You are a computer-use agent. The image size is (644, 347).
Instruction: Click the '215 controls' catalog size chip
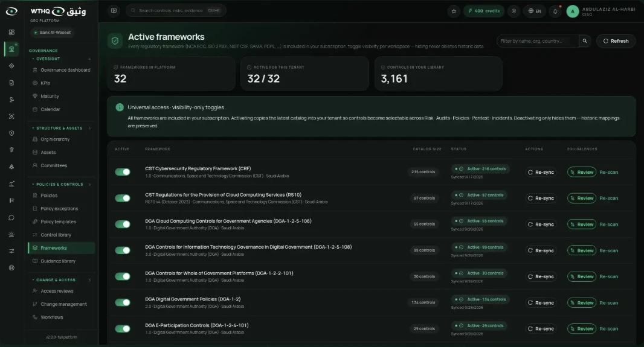pos(423,172)
